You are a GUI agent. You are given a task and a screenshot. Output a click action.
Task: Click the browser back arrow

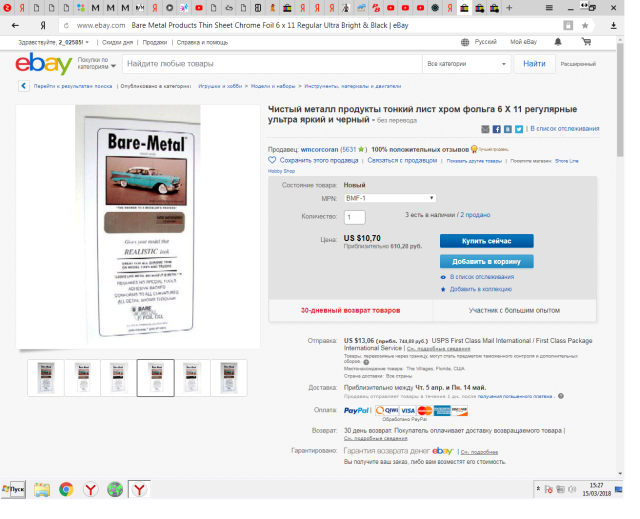pos(14,24)
